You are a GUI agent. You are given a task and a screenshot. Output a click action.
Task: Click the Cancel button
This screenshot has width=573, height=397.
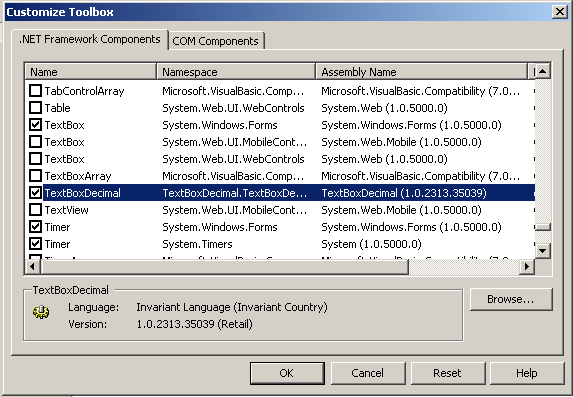pyautogui.click(x=368, y=373)
